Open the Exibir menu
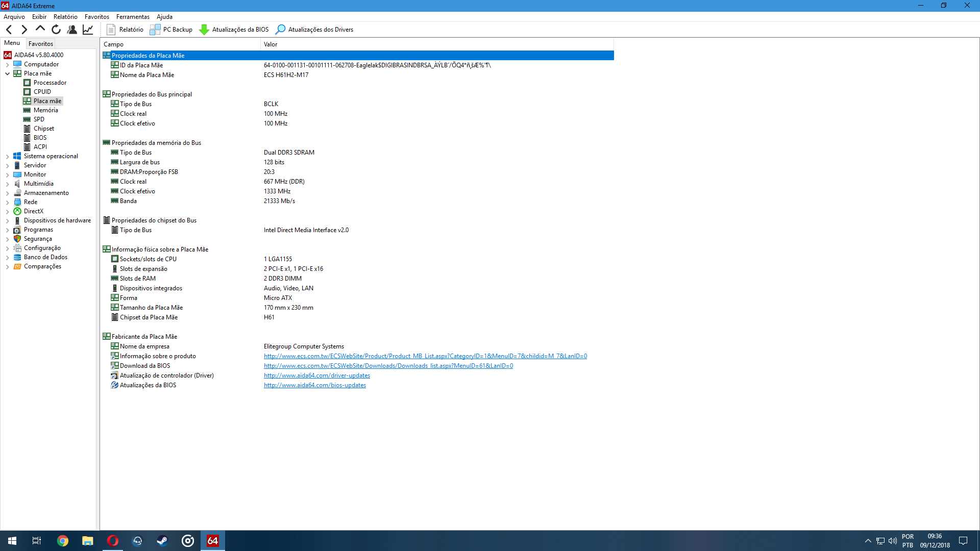Image resolution: width=980 pixels, height=551 pixels. [x=39, y=17]
